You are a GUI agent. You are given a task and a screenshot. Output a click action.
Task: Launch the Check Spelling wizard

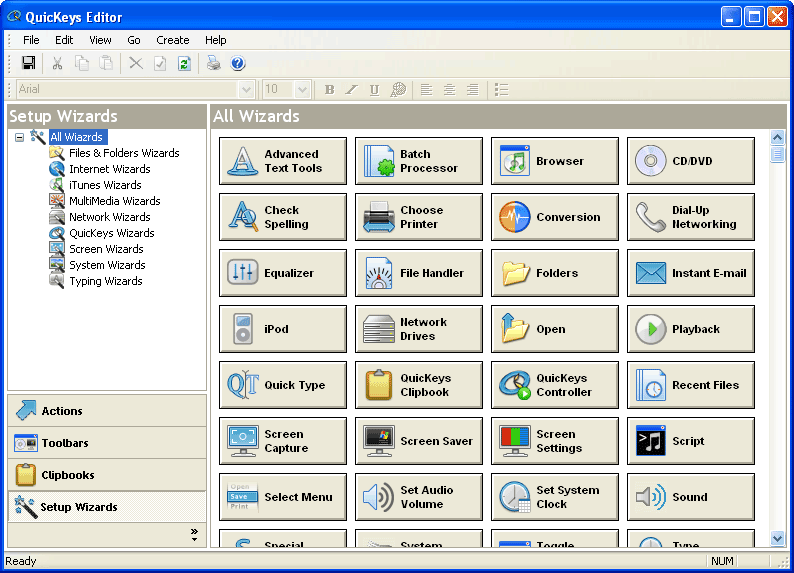point(283,217)
